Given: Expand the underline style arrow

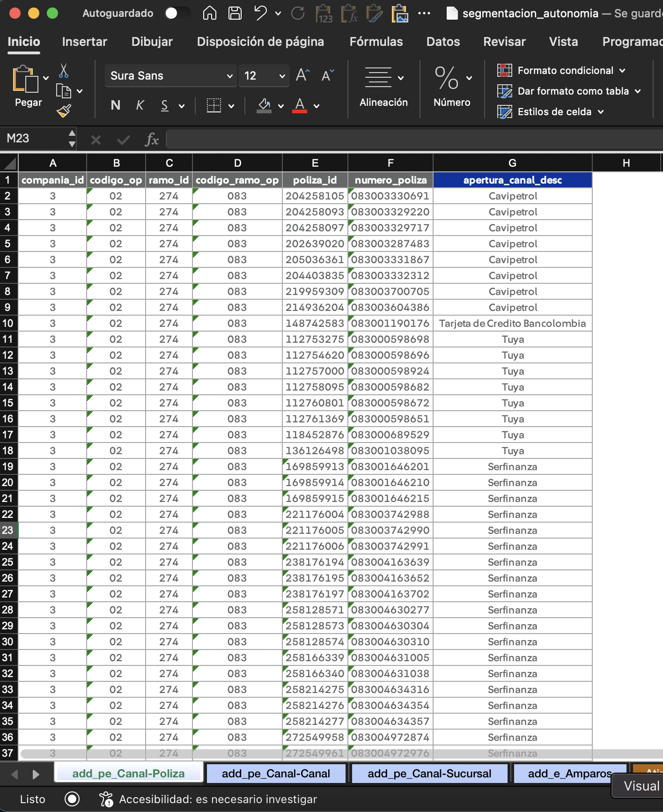Looking at the screenshot, I should pos(182,106).
